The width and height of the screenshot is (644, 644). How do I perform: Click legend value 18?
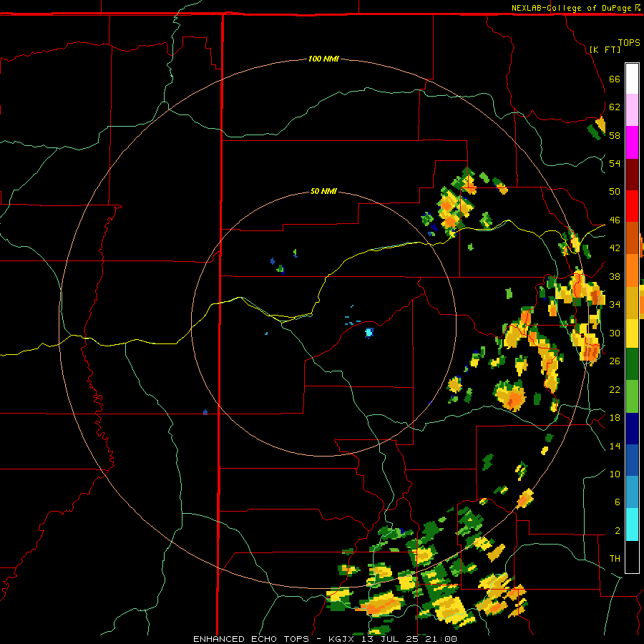(615, 417)
